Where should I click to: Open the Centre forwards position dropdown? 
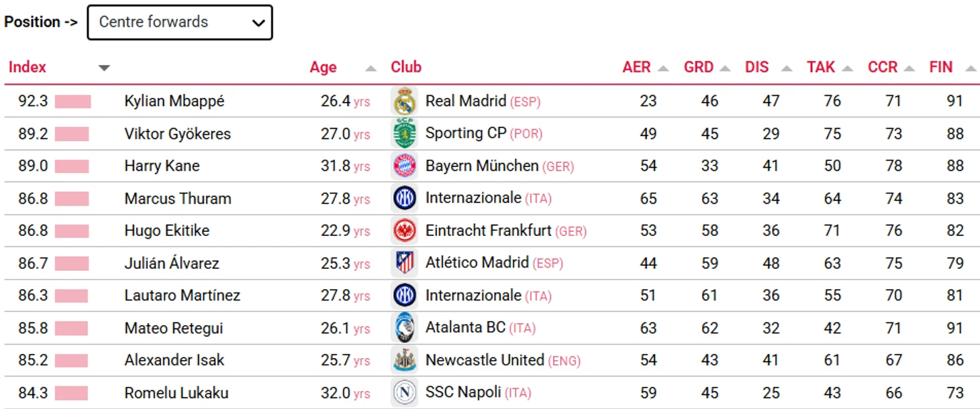(180, 22)
